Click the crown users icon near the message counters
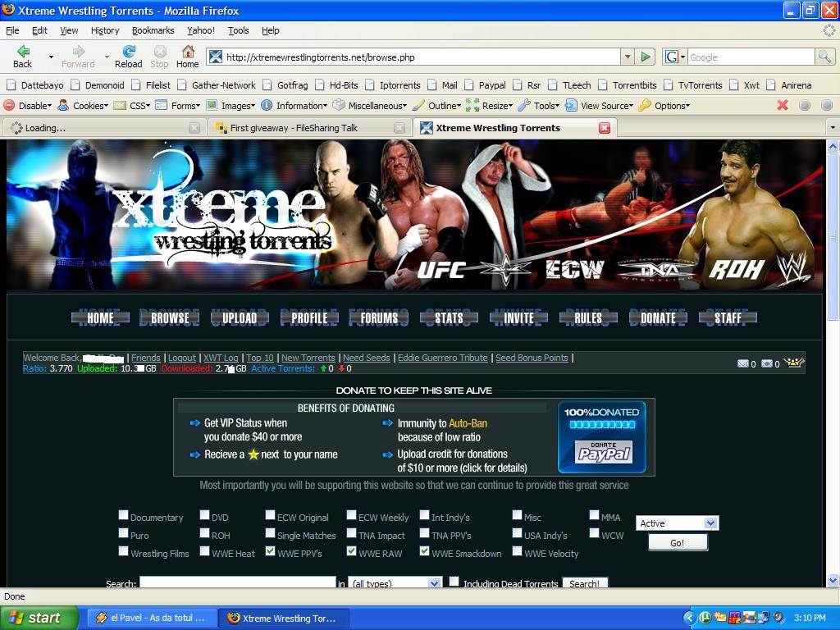This screenshot has width=840, height=630. click(794, 363)
